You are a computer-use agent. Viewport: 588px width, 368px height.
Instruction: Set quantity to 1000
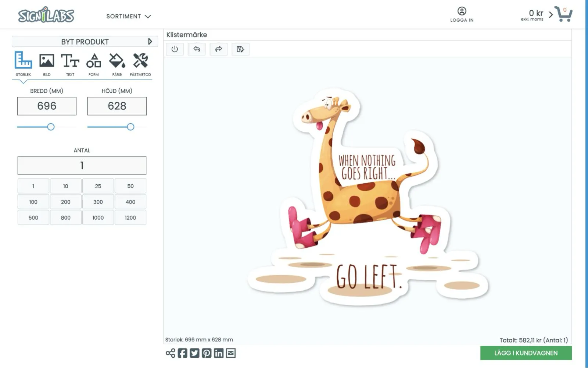98,217
